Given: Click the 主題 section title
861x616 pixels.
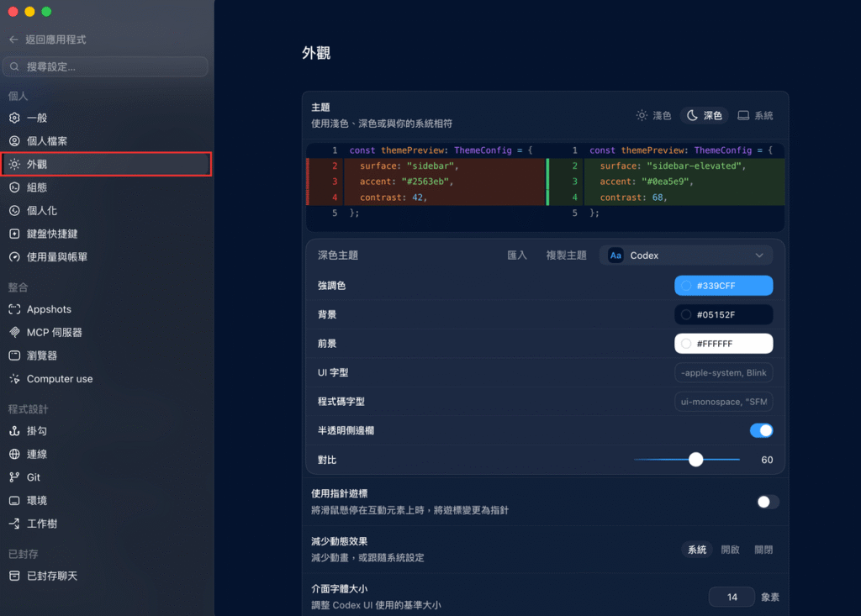Looking at the screenshot, I should [x=320, y=107].
